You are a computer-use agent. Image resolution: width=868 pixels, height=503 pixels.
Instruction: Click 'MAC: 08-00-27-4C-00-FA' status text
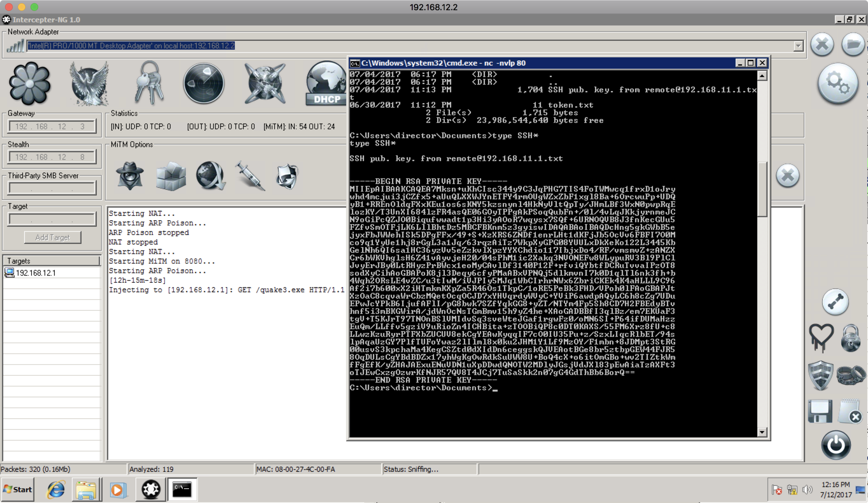[x=296, y=470]
